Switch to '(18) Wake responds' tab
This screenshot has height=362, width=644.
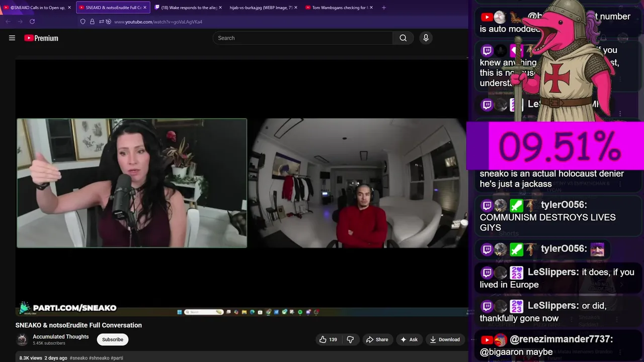pyautogui.click(x=189, y=8)
